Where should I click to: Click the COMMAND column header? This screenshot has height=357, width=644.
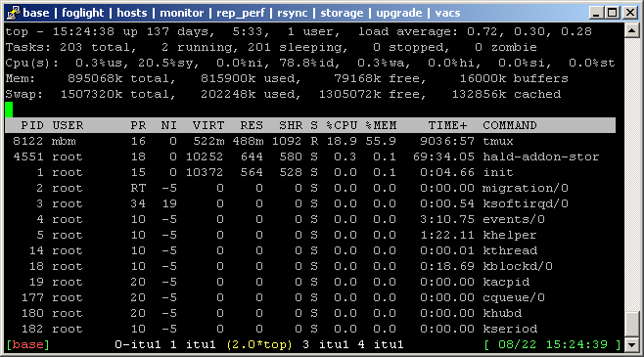[510, 125]
